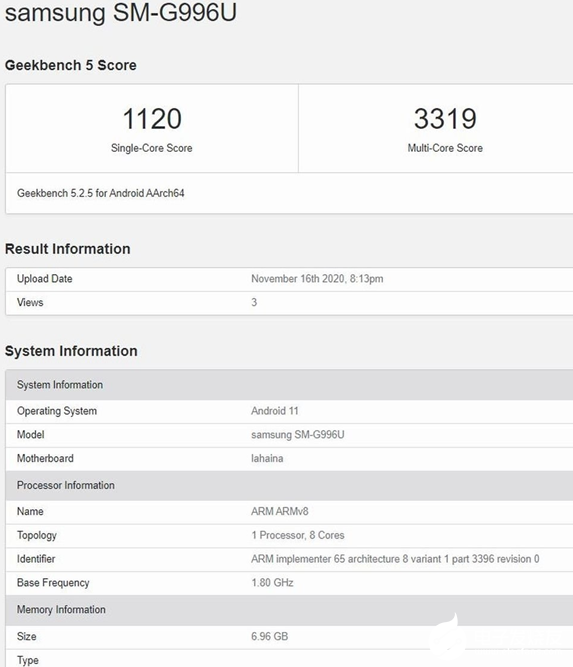Click the samsung SM-G996U page title
This screenshot has height=667, width=573.
[120, 13]
